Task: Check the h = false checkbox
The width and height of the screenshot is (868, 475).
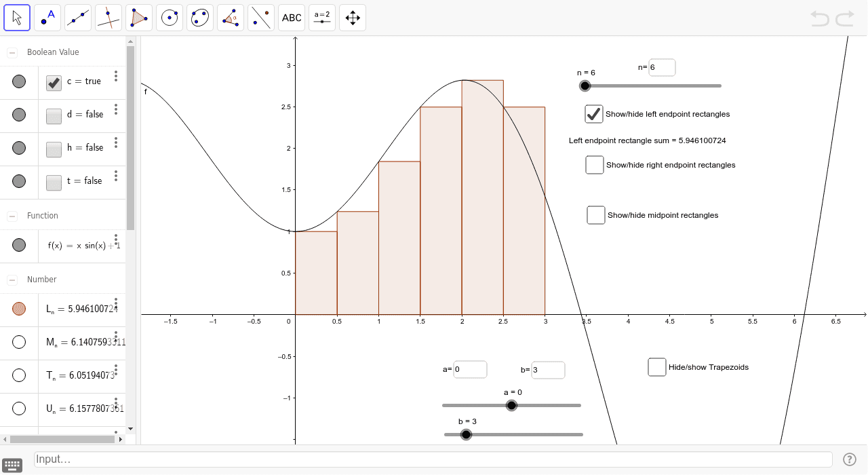Action: coord(54,149)
